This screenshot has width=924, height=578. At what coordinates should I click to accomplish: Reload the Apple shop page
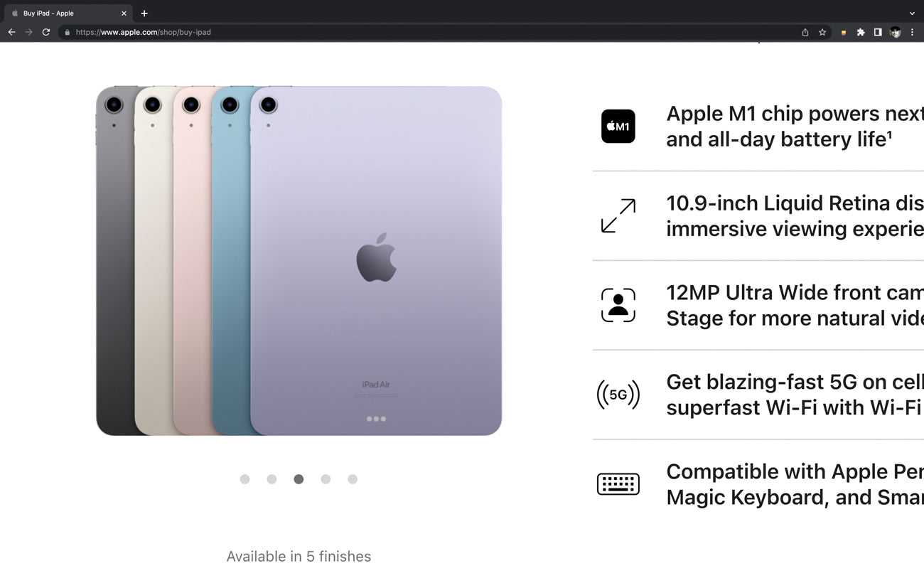(46, 32)
